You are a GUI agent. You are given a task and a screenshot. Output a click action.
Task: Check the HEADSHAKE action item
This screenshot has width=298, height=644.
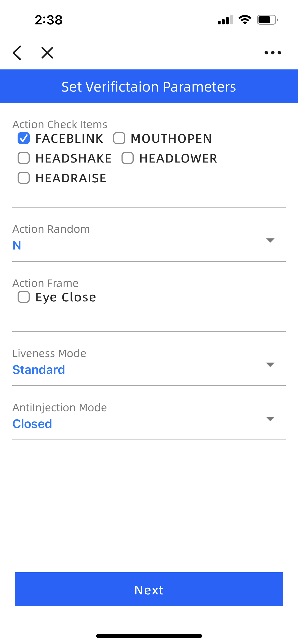[x=24, y=158]
